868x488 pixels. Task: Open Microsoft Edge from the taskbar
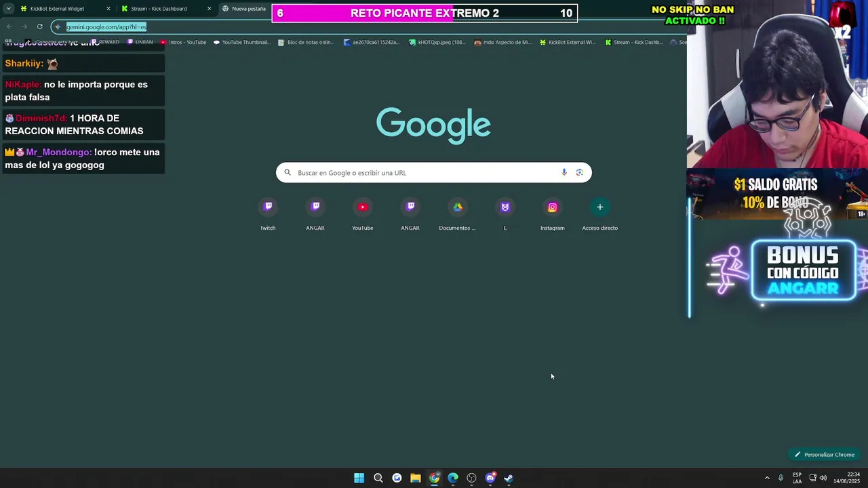[453, 478]
